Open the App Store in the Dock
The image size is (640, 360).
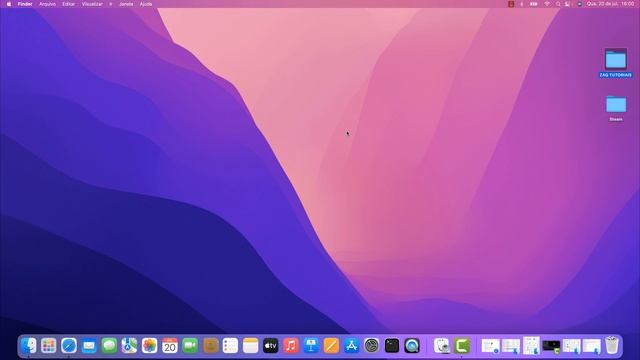point(351,346)
